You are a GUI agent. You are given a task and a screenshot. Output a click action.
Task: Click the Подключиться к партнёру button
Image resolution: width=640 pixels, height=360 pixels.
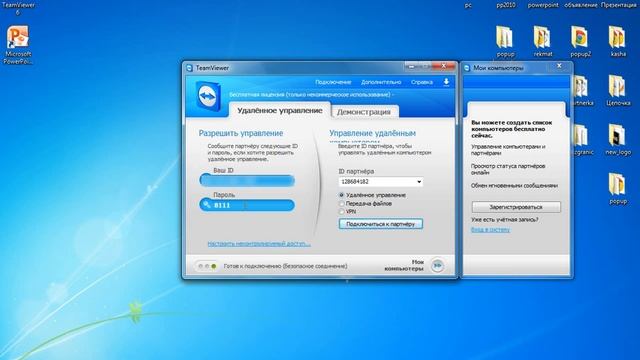pyautogui.click(x=381, y=224)
